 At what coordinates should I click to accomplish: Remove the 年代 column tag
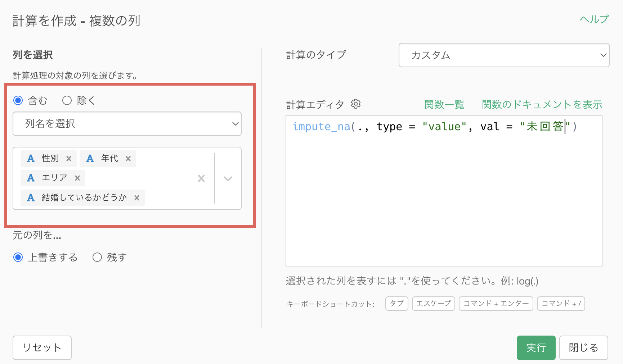coord(128,159)
